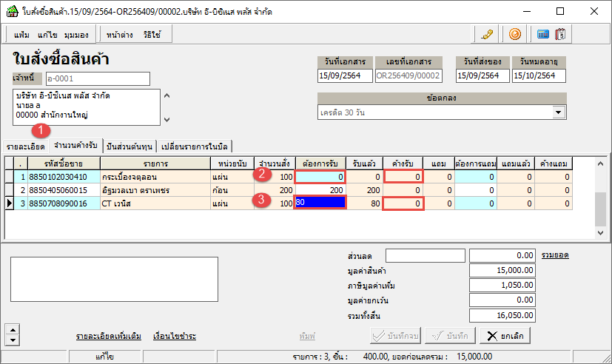Click the มูลค่าสินค้า field showing 15,000.00
The height and width of the screenshot is (364, 612).
click(502, 270)
